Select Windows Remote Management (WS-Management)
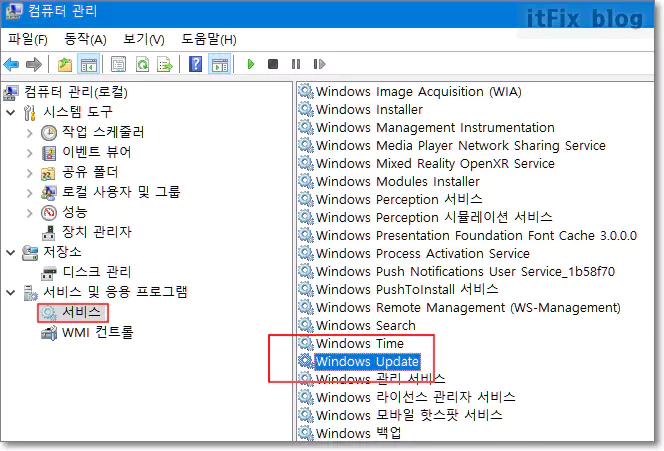The width and height of the screenshot is (664, 451). coord(468,307)
